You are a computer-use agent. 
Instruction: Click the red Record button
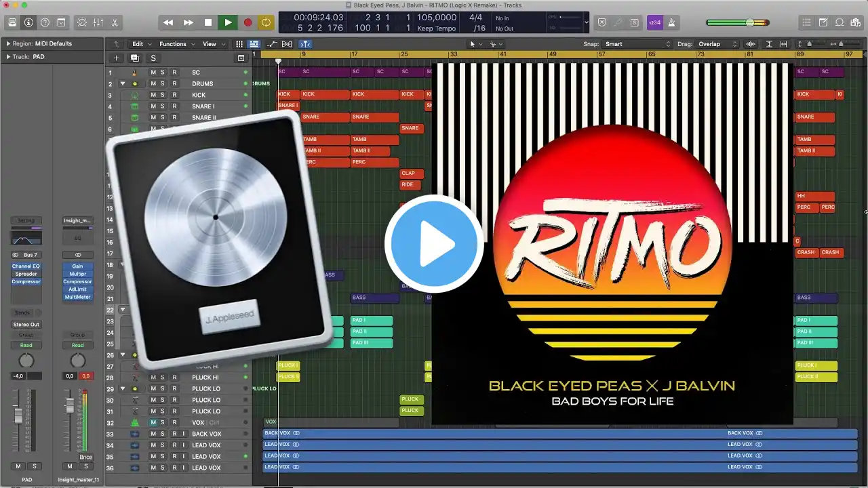[248, 22]
